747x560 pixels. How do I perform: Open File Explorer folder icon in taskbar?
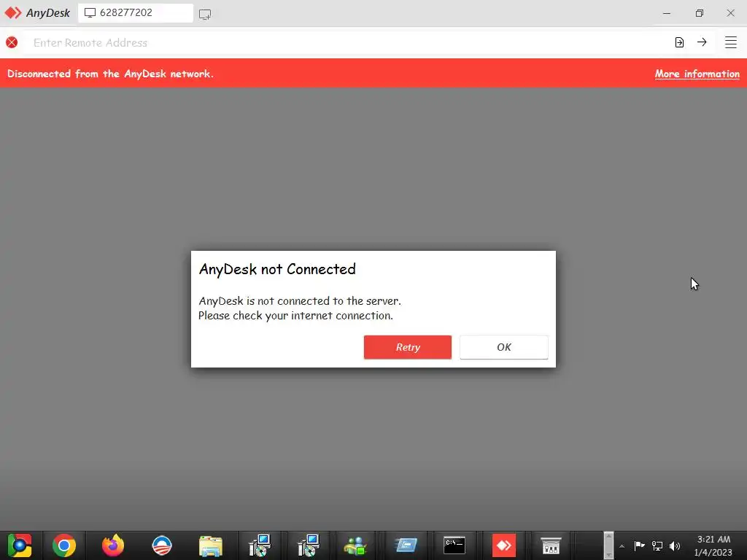pyautogui.click(x=211, y=545)
